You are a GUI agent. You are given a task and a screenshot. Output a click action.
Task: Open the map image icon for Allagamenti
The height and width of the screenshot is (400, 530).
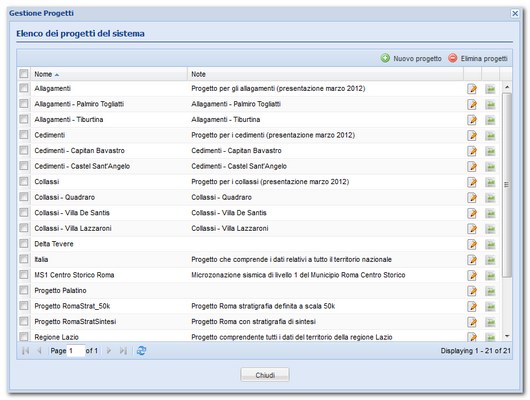490,89
